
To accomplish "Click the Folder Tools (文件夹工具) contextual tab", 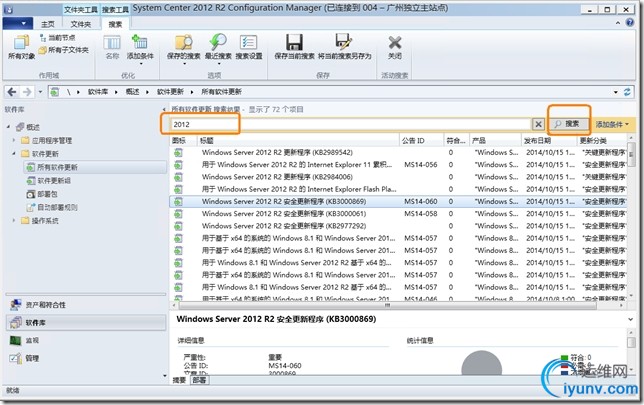I will tap(81, 9).
